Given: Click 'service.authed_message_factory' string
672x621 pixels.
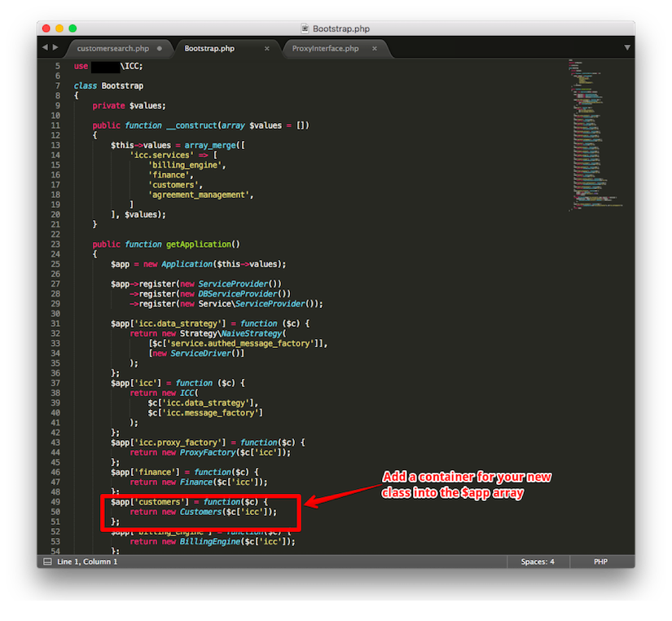Looking at the screenshot, I should click(240, 344).
